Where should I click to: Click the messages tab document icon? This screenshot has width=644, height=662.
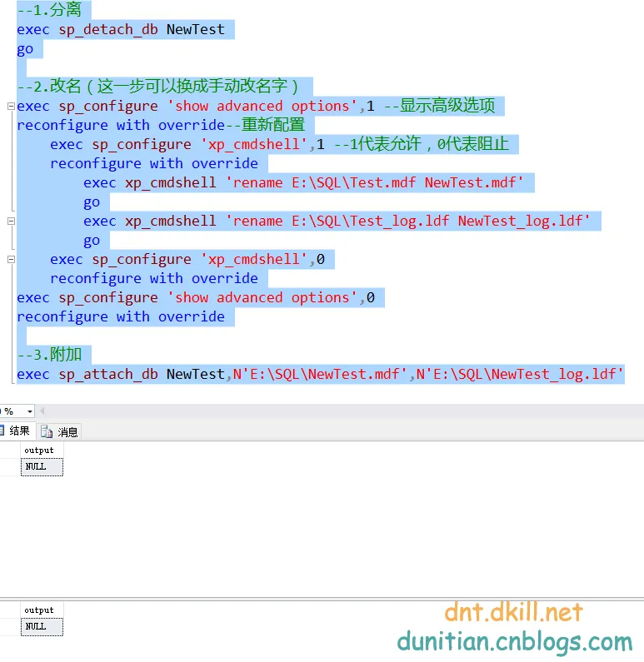(47, 432)
